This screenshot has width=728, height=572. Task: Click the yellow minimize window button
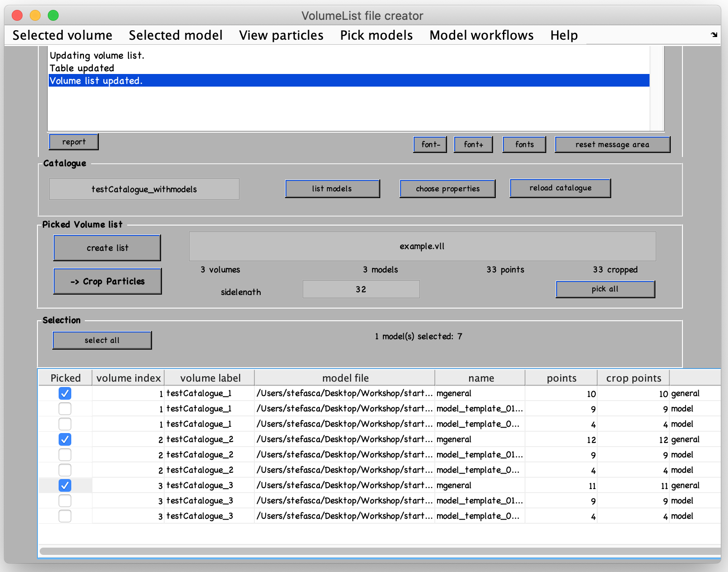tap(35, 15)
